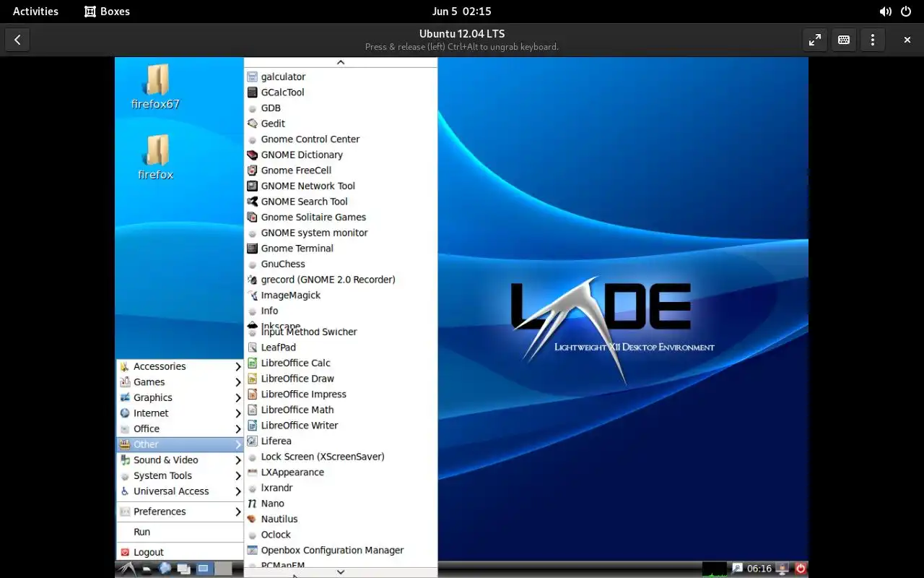Open web browser launcher in LXDE panel
924x578 pixels.
(x=165, y=569)
